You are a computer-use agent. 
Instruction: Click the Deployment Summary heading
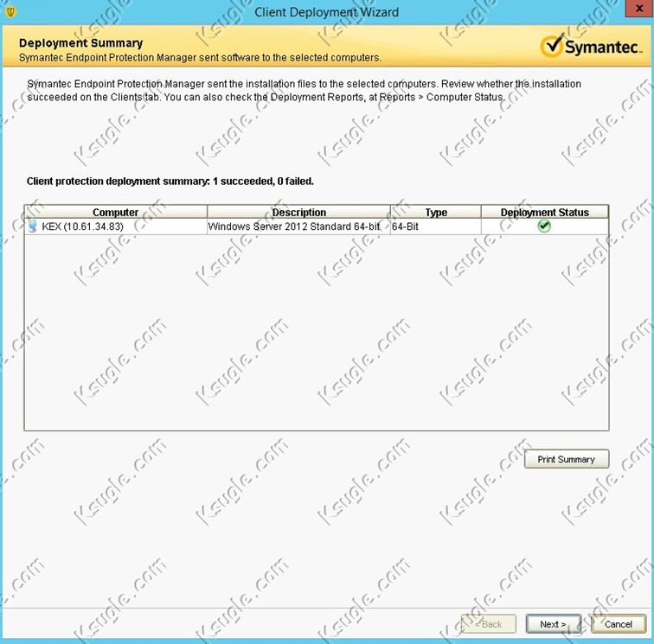click(81, 43)
